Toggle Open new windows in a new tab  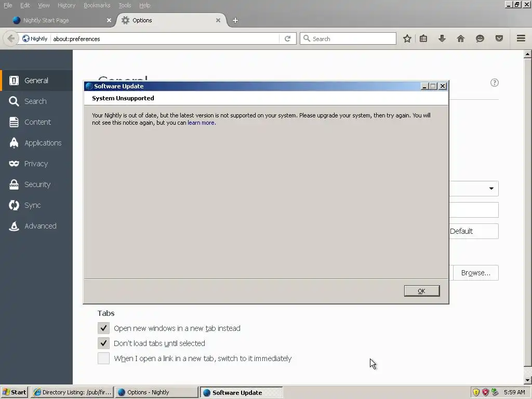point(103,328)
